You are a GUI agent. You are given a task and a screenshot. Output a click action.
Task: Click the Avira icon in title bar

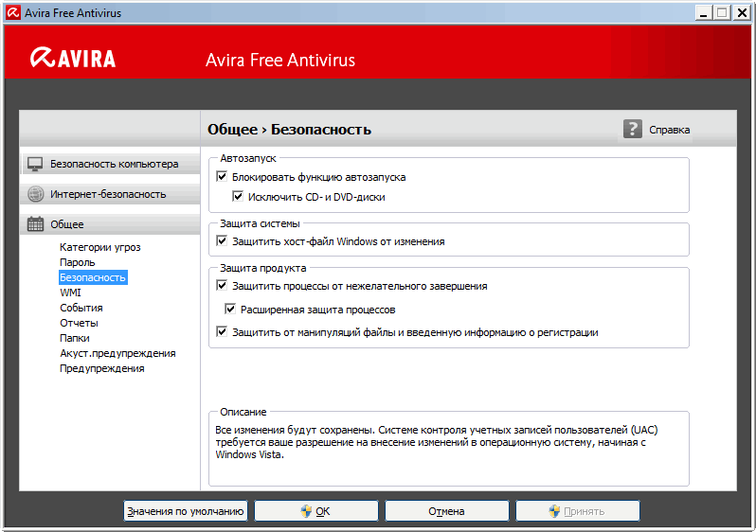click(x=13, y=13)
